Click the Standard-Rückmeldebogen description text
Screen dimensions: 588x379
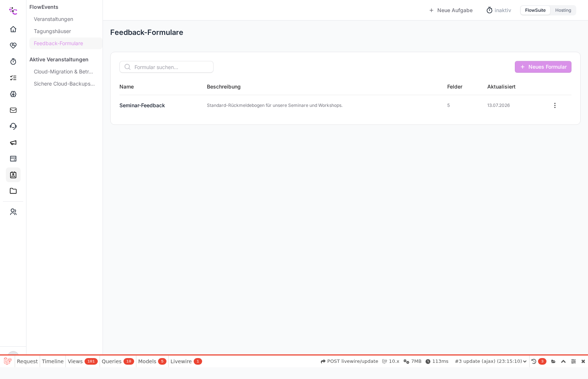[x=275, y=105]
